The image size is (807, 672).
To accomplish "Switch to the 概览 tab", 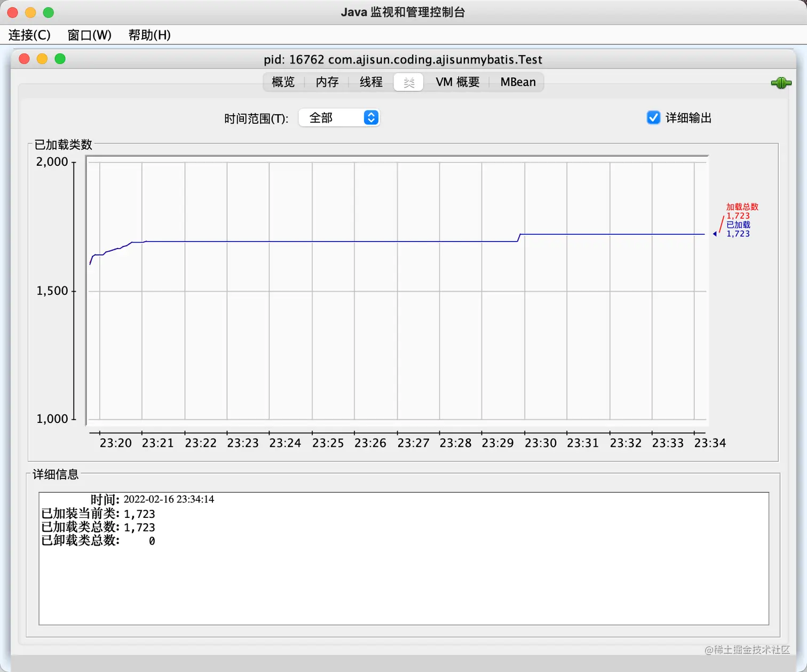I will [x=283, y=82].
